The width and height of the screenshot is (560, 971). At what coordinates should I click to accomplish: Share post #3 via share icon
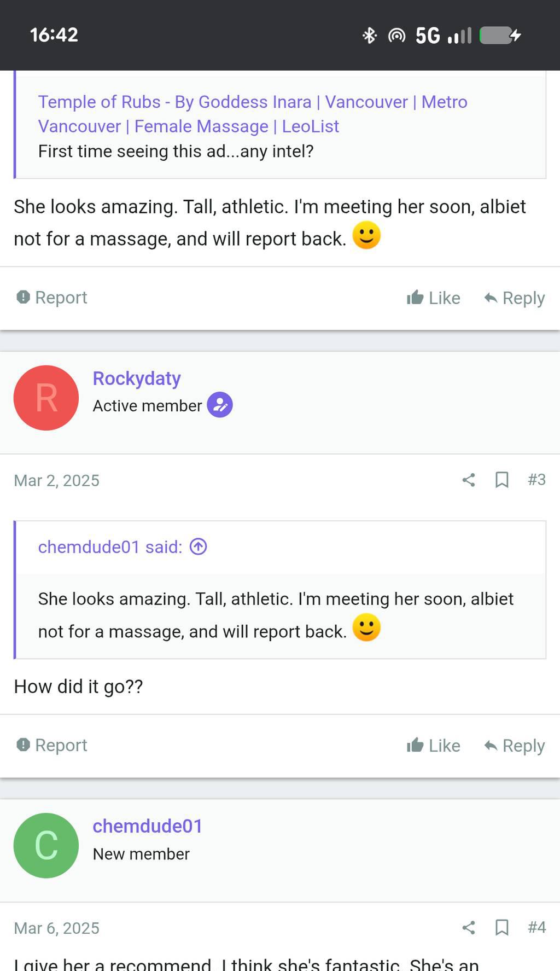point(468,480)
